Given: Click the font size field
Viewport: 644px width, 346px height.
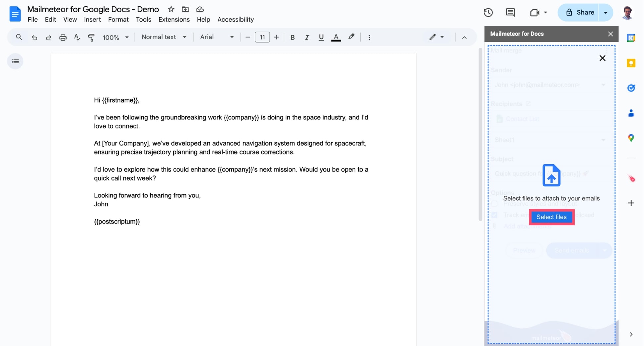Looking at the screenshot, I should pos(262,37).
